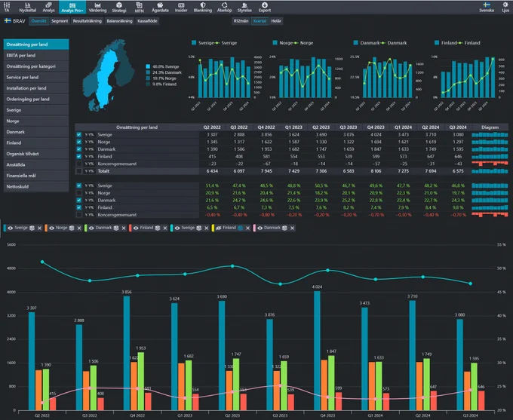Click the Swedish flag beside BRAV
The image size is (513, 420).
pos(8,21)
